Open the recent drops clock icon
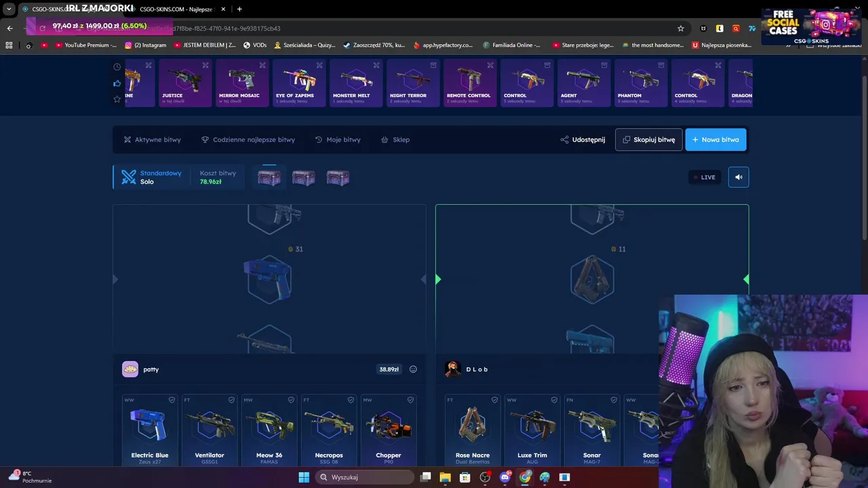This screenshot has height=488, width=868. pos(117,67)
